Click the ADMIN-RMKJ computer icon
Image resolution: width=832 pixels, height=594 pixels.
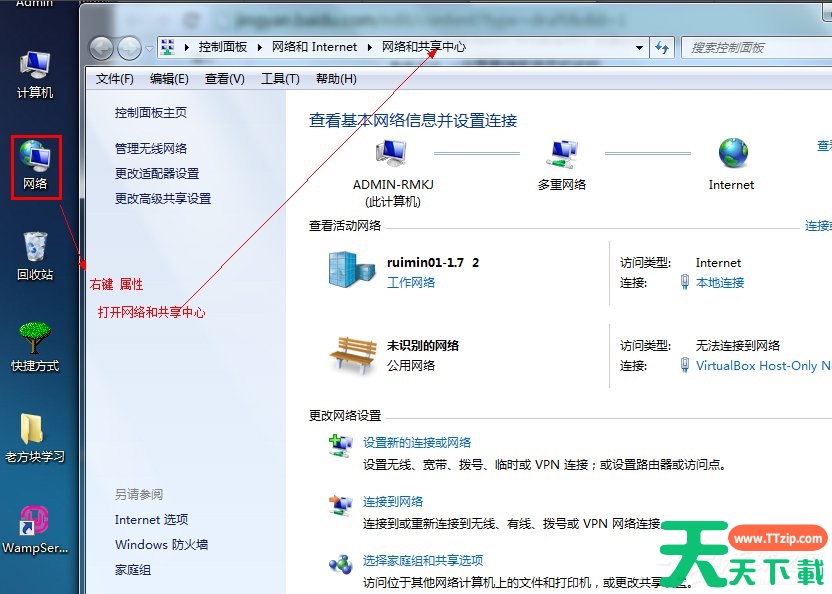coord(391,153)
